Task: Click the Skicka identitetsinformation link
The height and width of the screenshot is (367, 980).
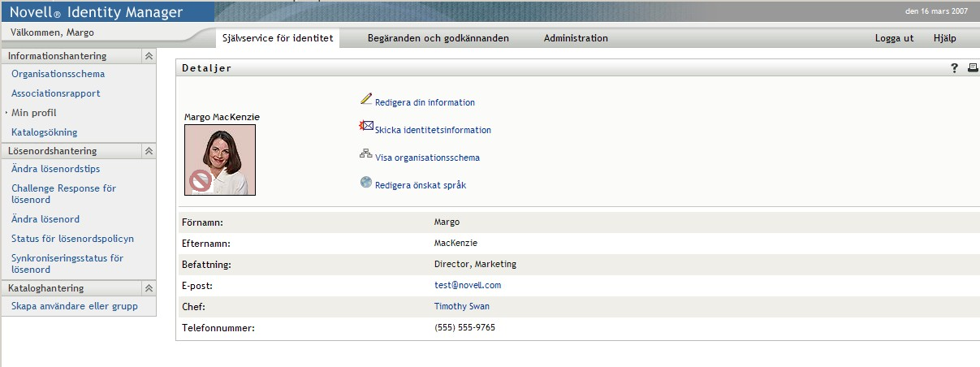Action: pos(433,131)
